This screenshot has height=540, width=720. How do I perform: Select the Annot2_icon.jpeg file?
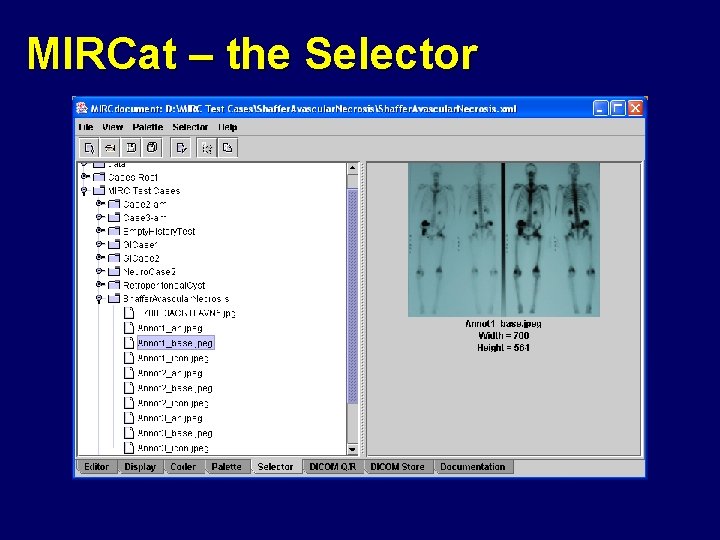click(173, 403)
